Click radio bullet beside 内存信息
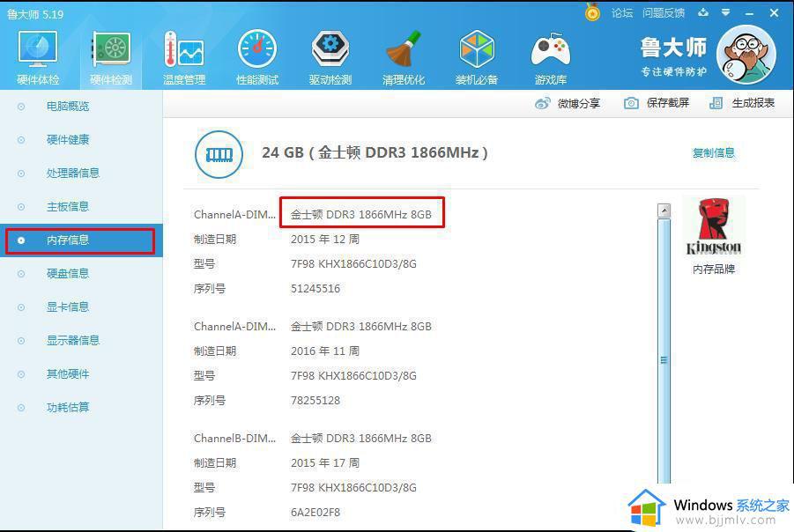The image size is (794, 532). coord(21,240)
